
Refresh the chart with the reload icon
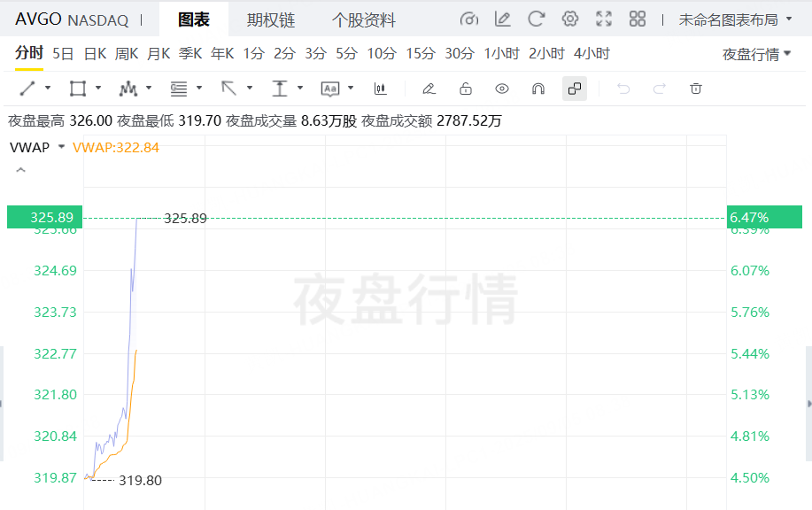pyautogui.click(x=536, y=19)
